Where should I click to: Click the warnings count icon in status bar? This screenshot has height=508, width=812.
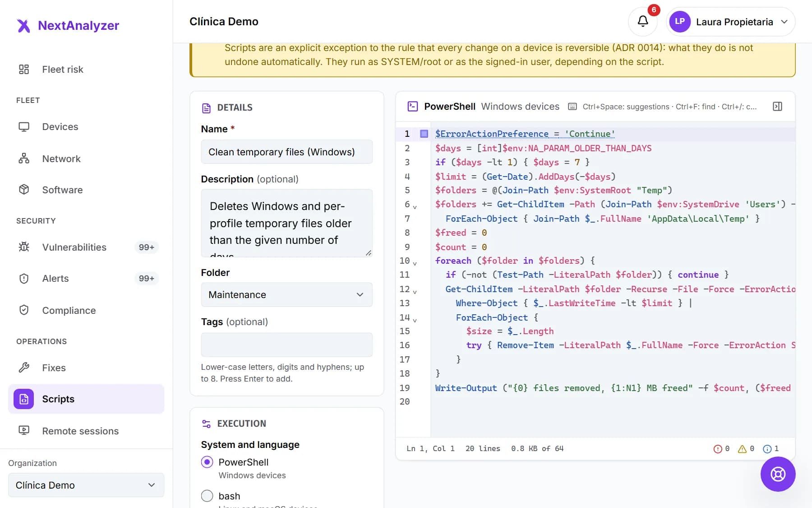(742, 449)
